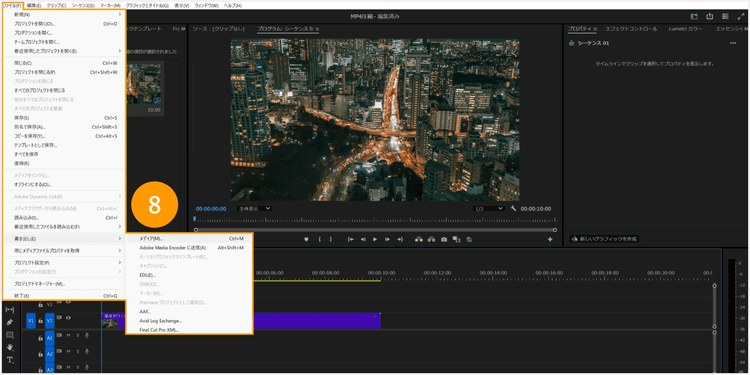This screenshot has height=375, width=750.
Task: Choose Avid Log Exchange... export option
Action: click(x=189, y=320)
